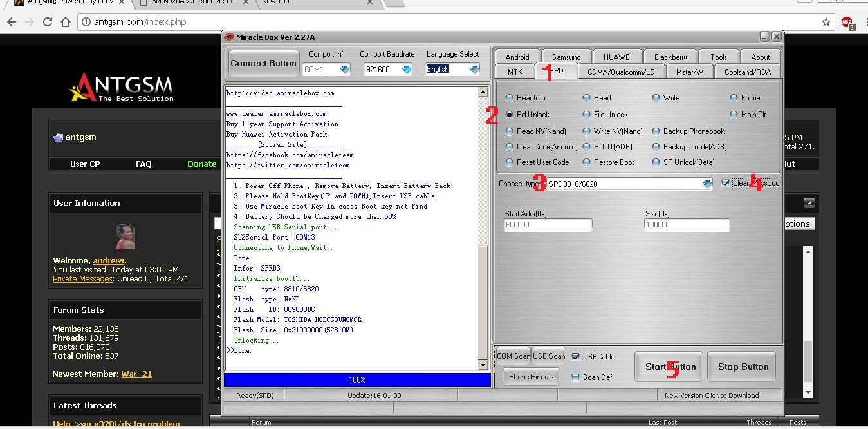This screenshot has height=429, width=868.
Task: Switch to the Coolsand/RDA tab
Action: click(747, 71)
